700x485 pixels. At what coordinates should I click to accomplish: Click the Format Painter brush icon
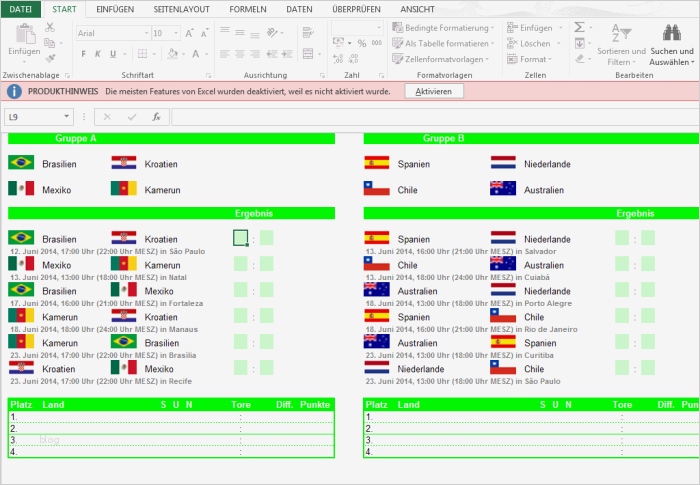[x=50, y=58]
